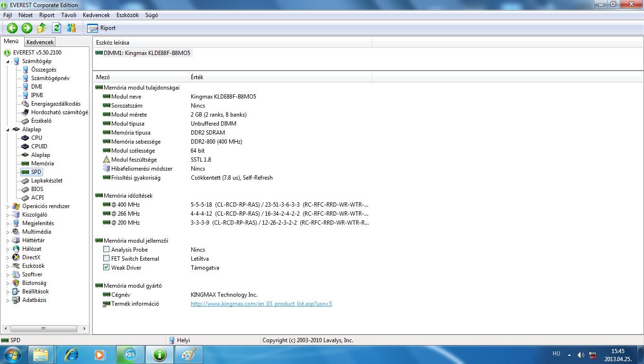Click the Eszközök tree icon
This screenshot has height=364, width=644.
click(x=16, y=266)
